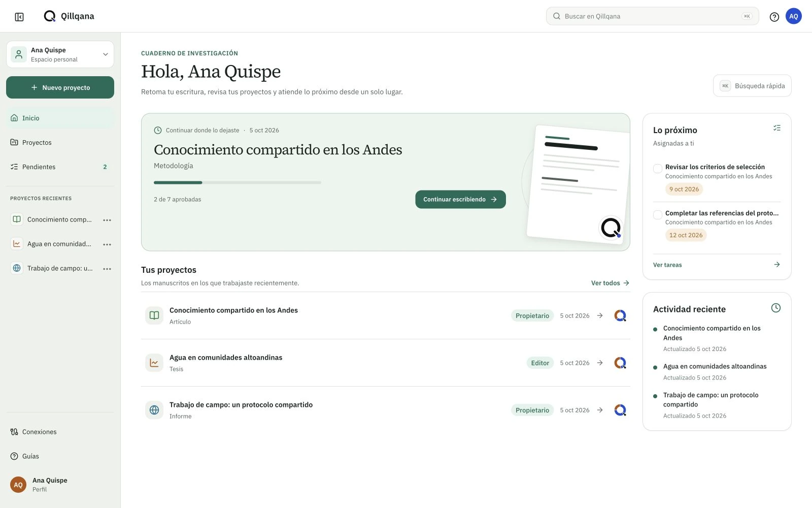Focus the Buscar en Qillqana search field
Image resolution: width=812 pixels, height=508 pixels.
[x=652, y=16]
